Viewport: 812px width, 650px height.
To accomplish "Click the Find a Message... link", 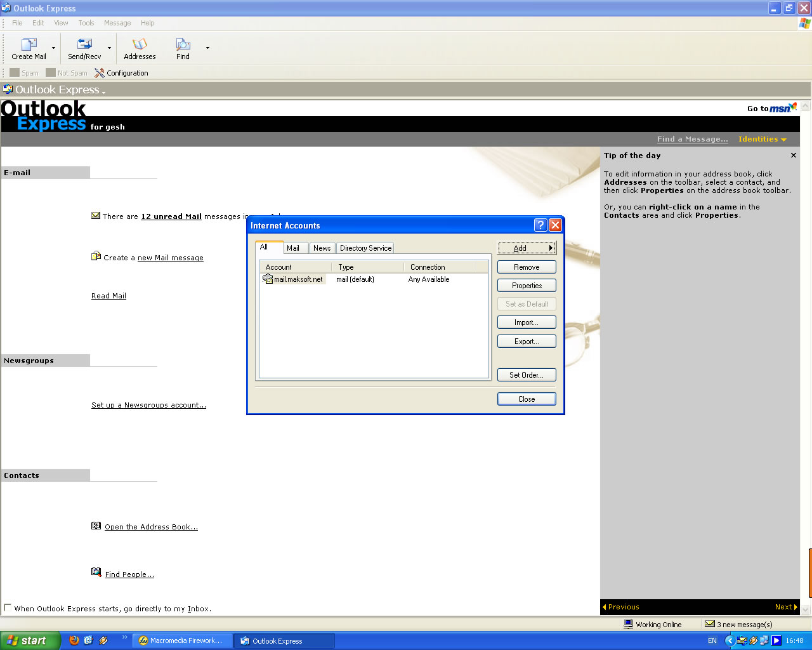I will (x=693, y=139).
